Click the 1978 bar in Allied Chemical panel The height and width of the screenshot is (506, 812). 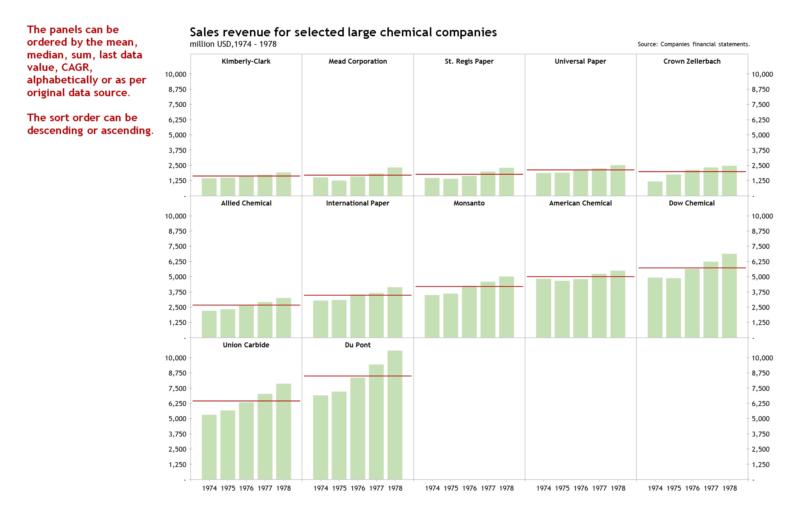click(283, 318)
